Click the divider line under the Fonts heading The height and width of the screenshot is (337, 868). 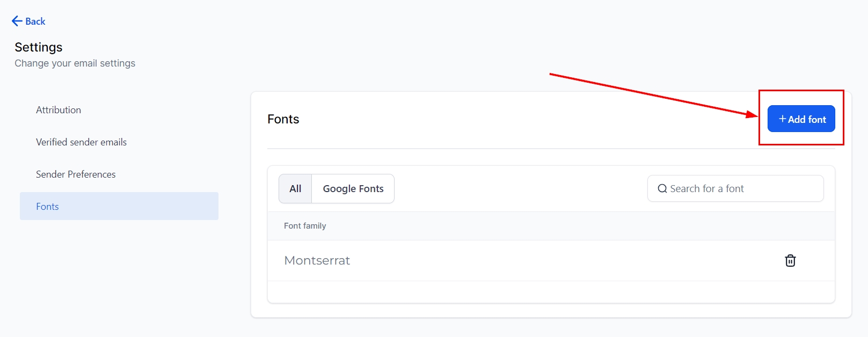tap(551, 149)
